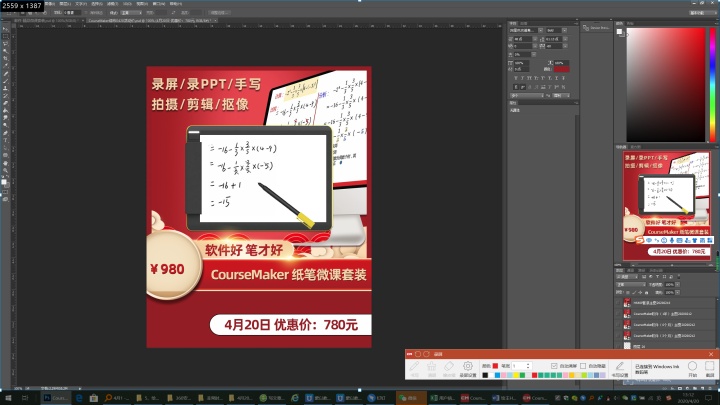Click the eraser icon in recording toolbar
This screenshot has height=405, width=720.
point(449,366)
